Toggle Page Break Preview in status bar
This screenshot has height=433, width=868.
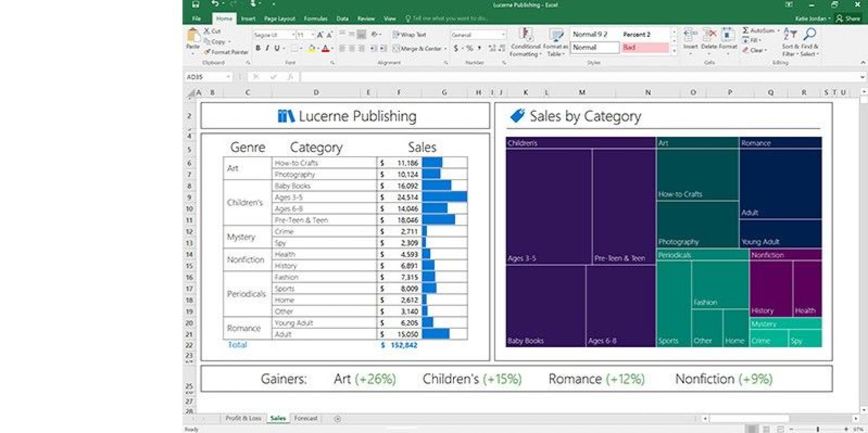point(780,429)
